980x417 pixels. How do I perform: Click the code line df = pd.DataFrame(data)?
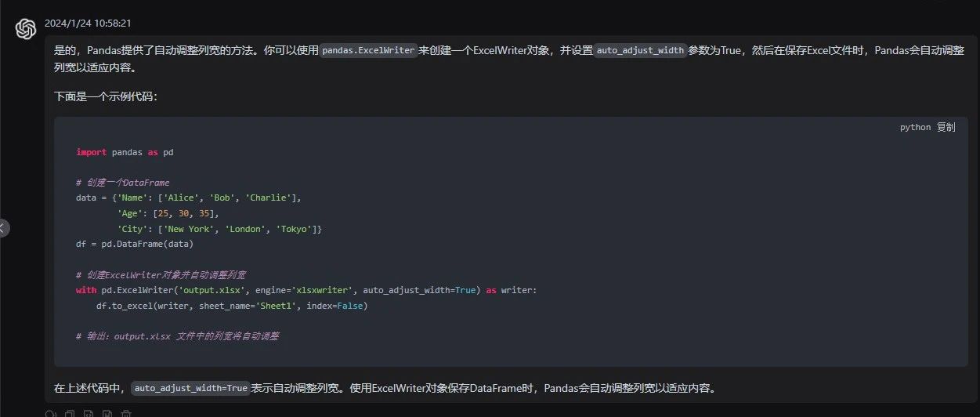click(135, 244)
